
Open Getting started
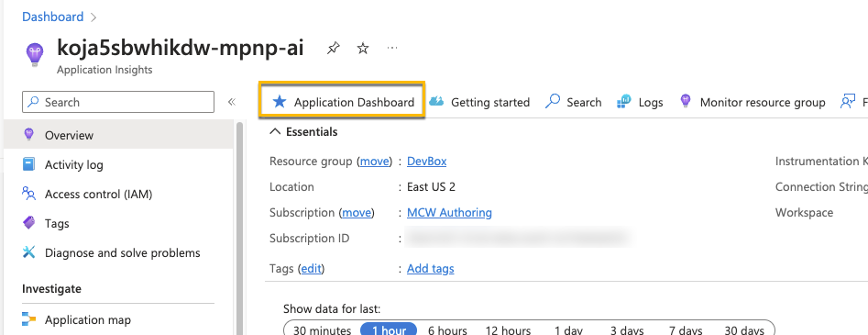(x=480, y=102)
